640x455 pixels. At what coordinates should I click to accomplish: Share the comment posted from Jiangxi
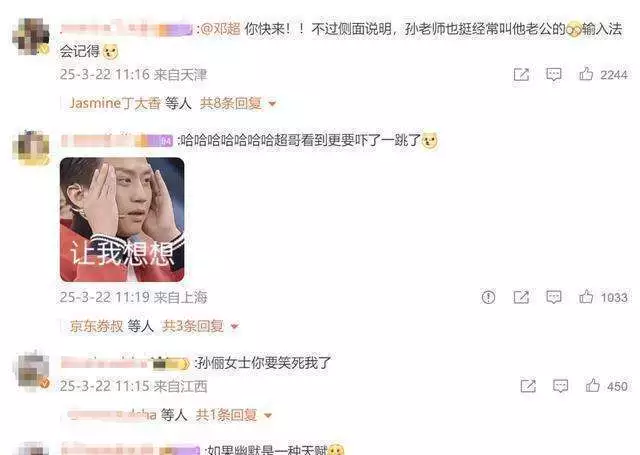528,386
